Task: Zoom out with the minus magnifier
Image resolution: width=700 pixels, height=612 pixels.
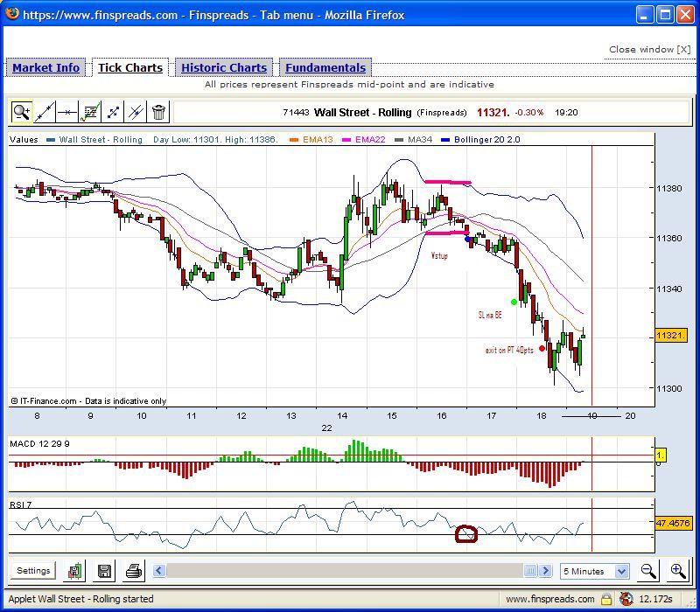Action: point(648,571)
